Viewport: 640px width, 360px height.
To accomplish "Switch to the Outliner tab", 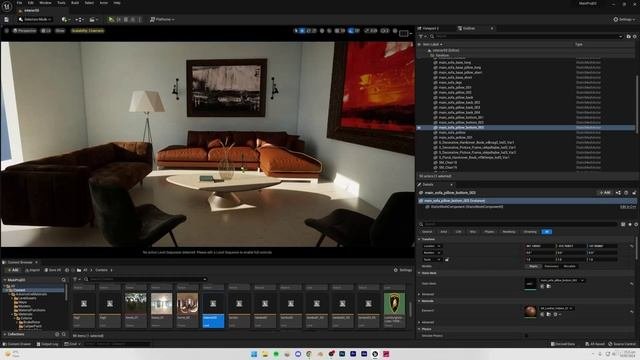I will click(x=469, y=28).
